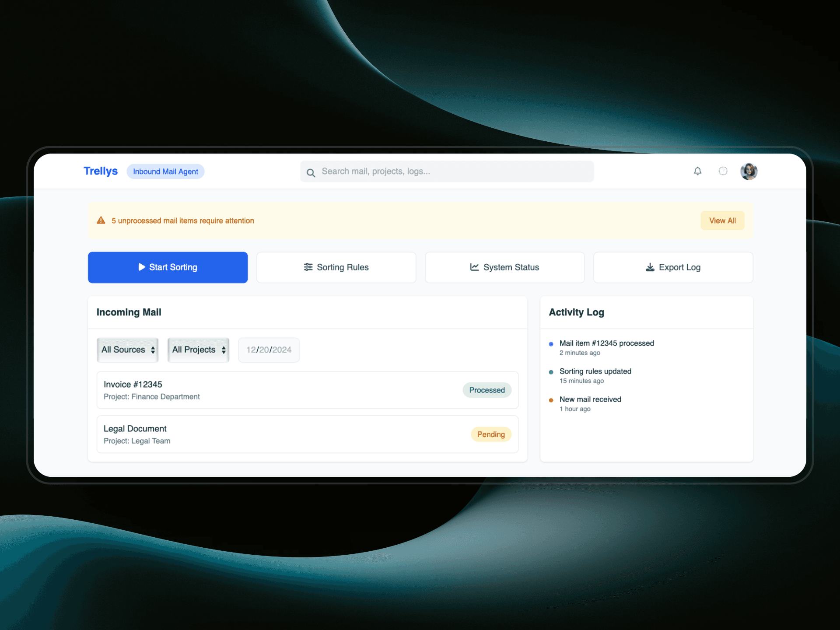This screenshot has width=840, height=630.
Task: Click the Pending status badge
Action: pos(491,434)
